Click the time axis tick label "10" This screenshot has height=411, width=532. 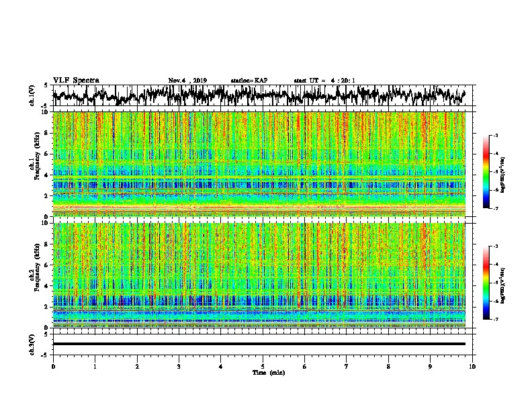click(x=472, y=367)
